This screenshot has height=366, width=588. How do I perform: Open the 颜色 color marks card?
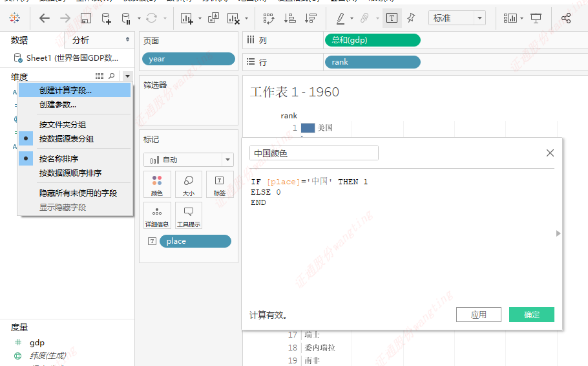pyautogui.click(x=157, y=185)
